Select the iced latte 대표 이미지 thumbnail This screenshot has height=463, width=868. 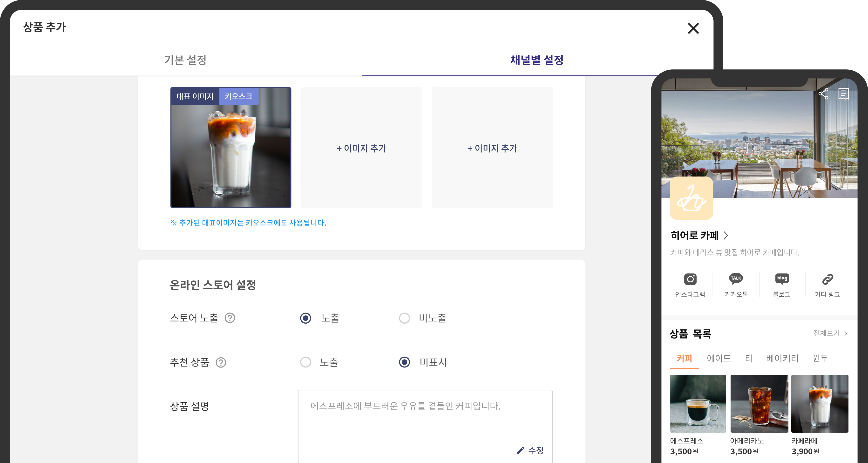tap(231, 147)
